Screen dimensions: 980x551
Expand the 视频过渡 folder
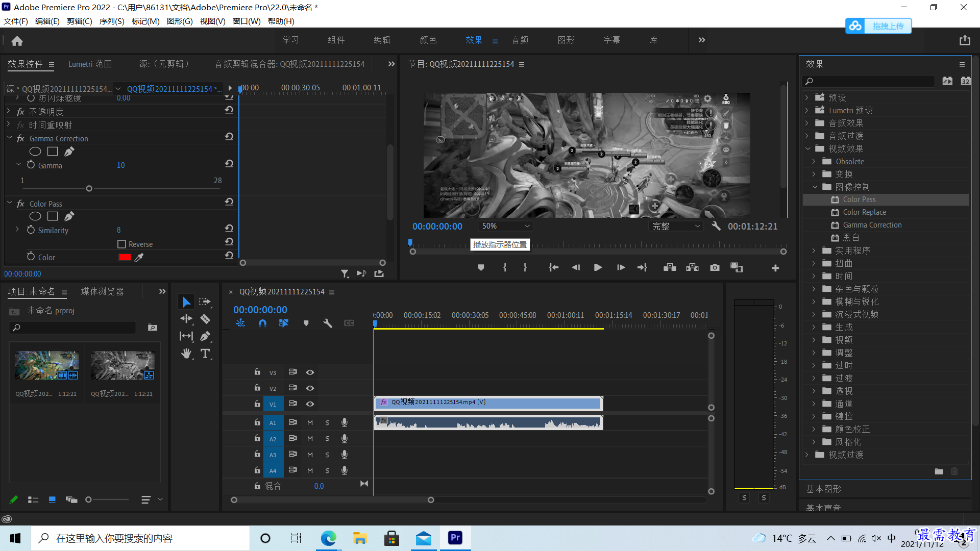[x=807, y=455]
